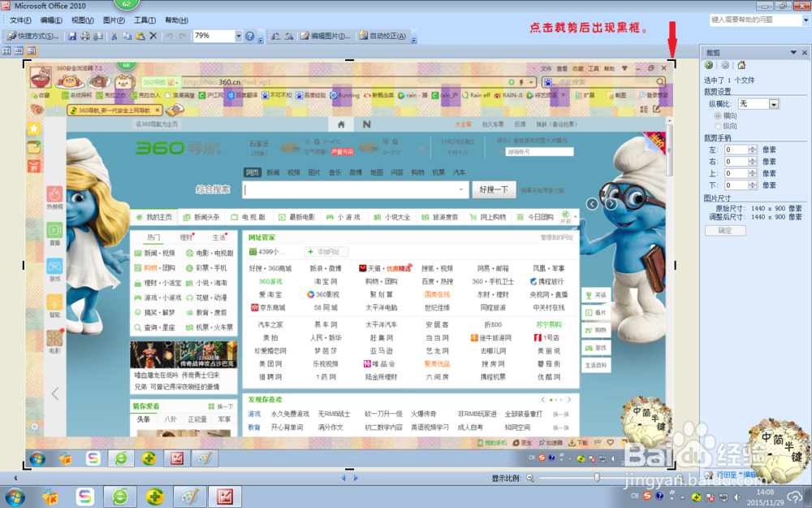Click the paste clipboard icon
The height and width of the screenshot is (508, 812).
[x=140, y=36]
